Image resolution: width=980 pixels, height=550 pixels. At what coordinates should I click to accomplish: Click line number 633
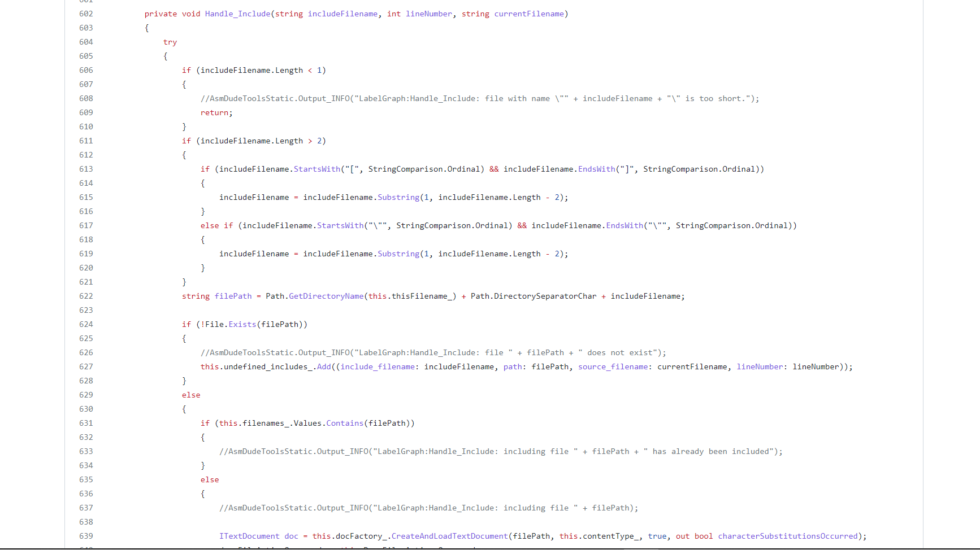coord(86,451)
